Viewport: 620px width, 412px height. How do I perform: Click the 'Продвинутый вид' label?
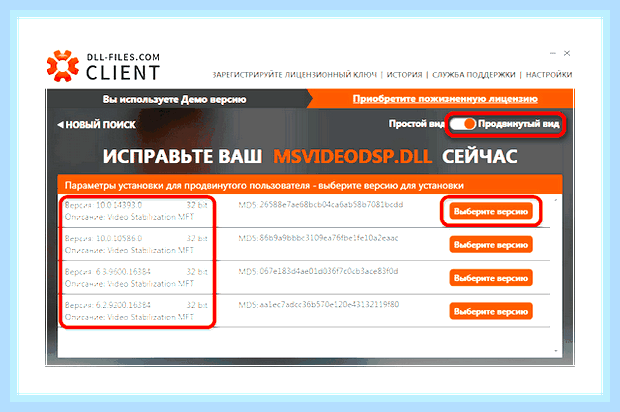(519, 124)
